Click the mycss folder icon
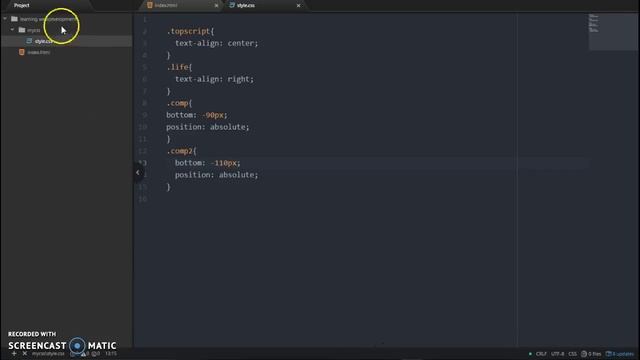 coord(22,30)
